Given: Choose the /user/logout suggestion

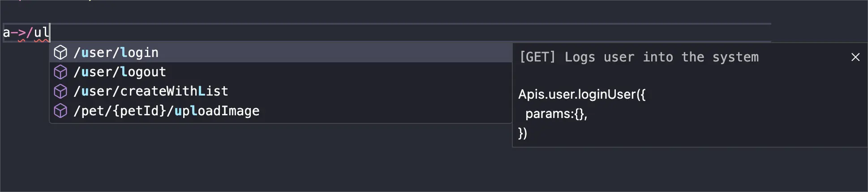Looking at the screenshot, I should click(120, 72).
